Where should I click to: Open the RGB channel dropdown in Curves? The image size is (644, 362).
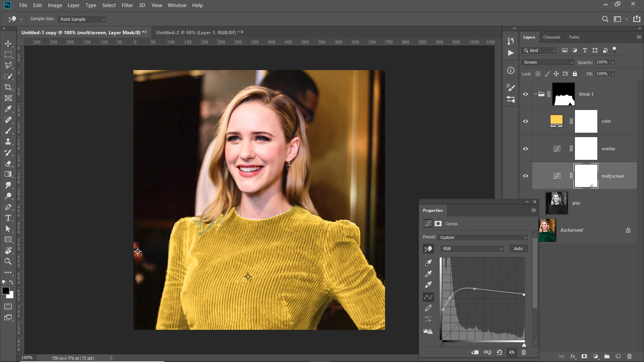(472, 249)
